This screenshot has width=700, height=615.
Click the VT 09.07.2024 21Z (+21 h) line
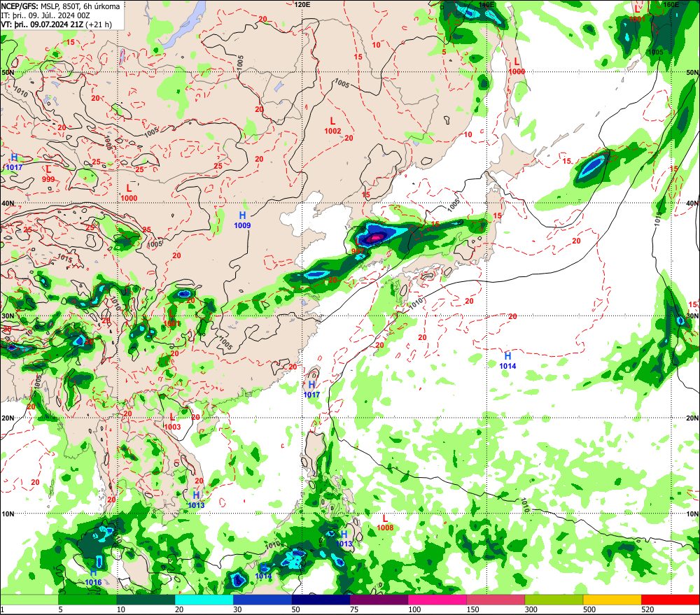(56, 24)
